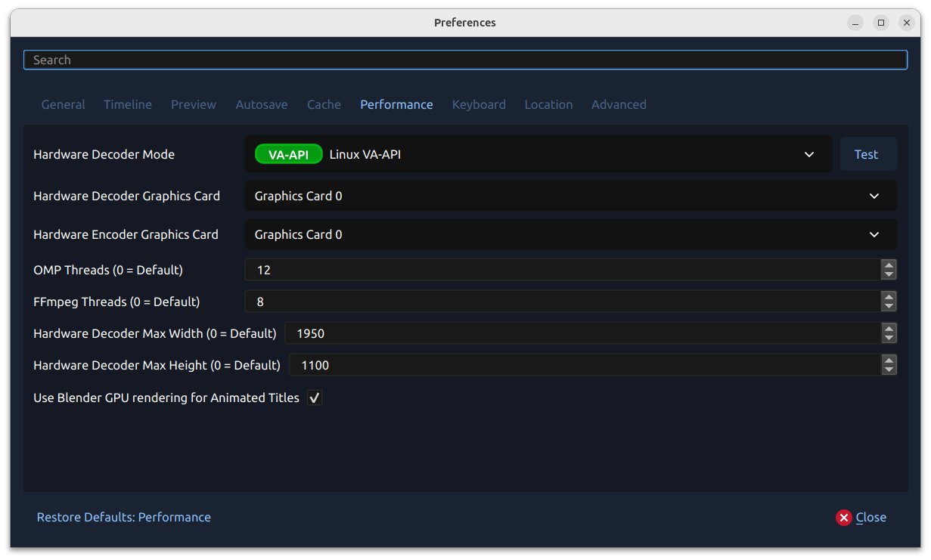
Task: Toggle Use Blender GPU rendering for Animated Titles
Action: [x=314, y=398]
